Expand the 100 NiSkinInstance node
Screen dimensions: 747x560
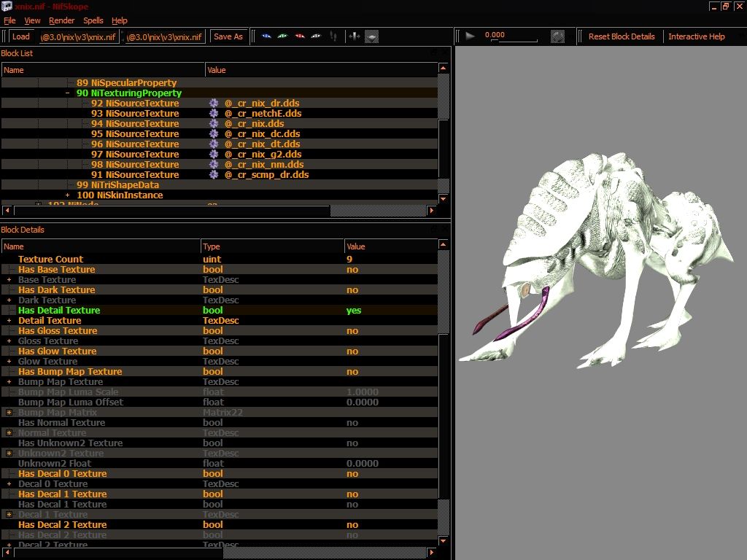coord(68,195)
